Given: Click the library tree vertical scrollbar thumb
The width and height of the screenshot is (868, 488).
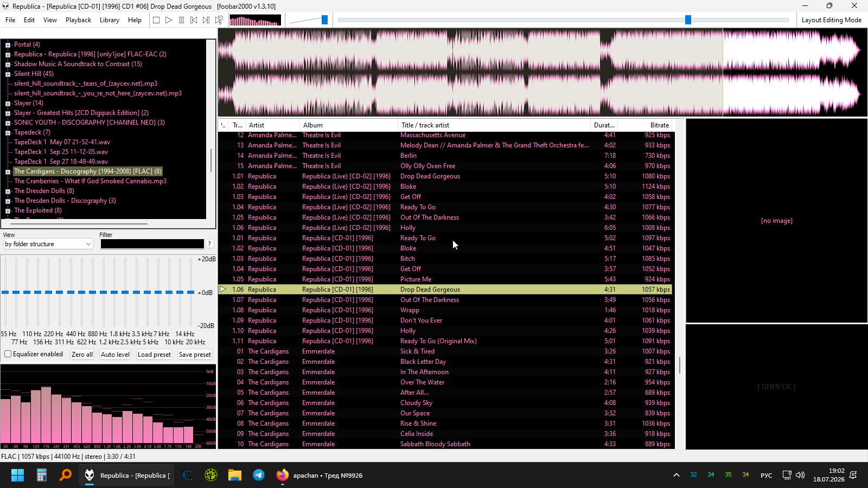Looking at the screenshot, I should coord(211,159).
